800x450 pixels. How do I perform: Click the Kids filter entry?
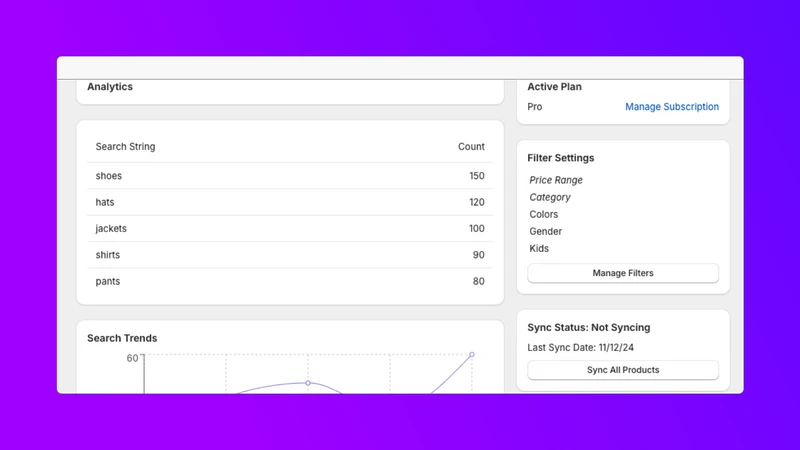click(x=539, y=248)
